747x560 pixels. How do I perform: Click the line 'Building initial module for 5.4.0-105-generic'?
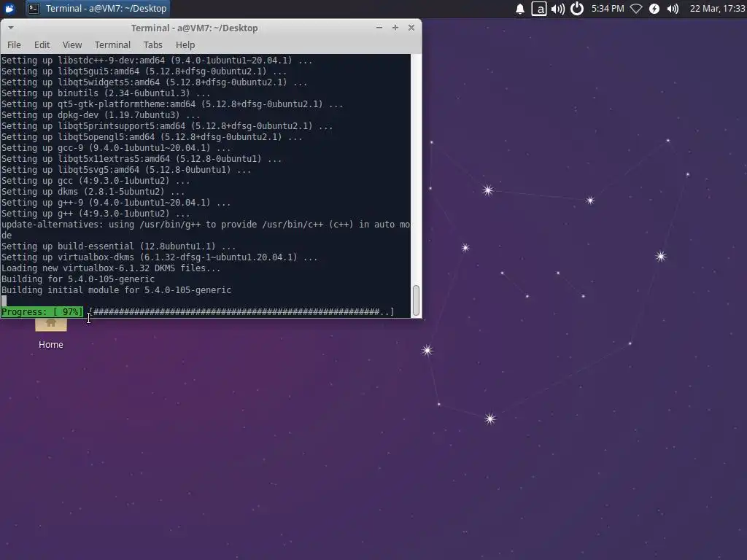pos(116,290)
